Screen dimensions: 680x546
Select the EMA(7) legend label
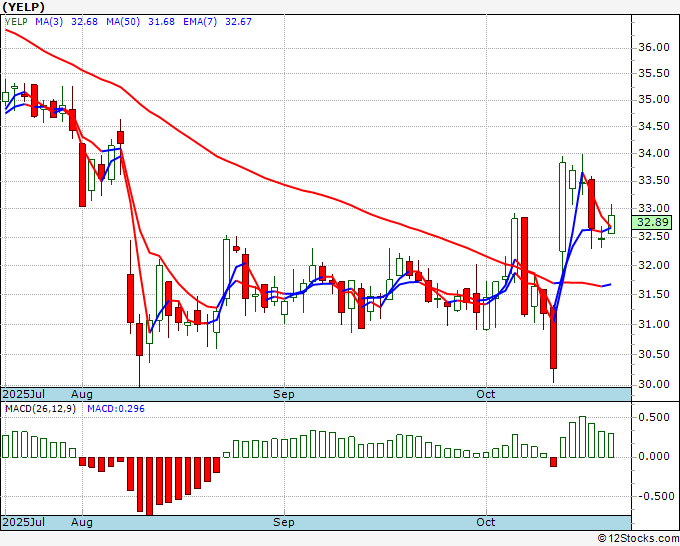200,22
